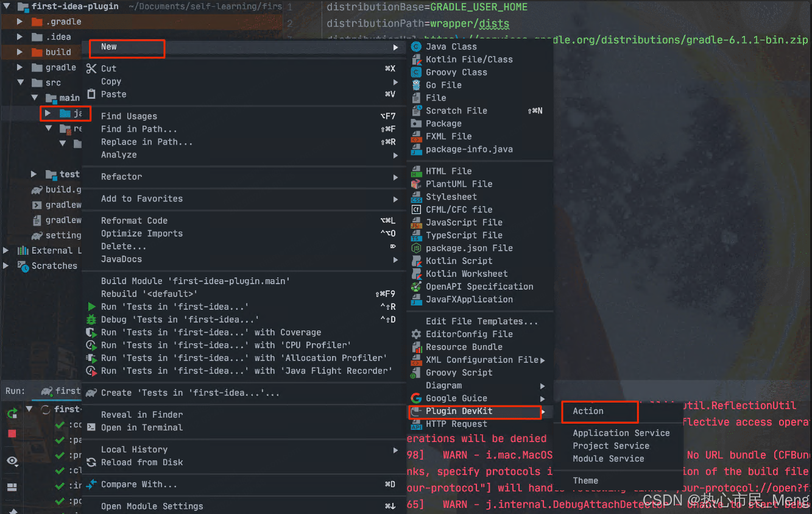This screenshot has width=812, height=514.
Task: Choose Package in New submenu
Action: [x=479, y=123]
